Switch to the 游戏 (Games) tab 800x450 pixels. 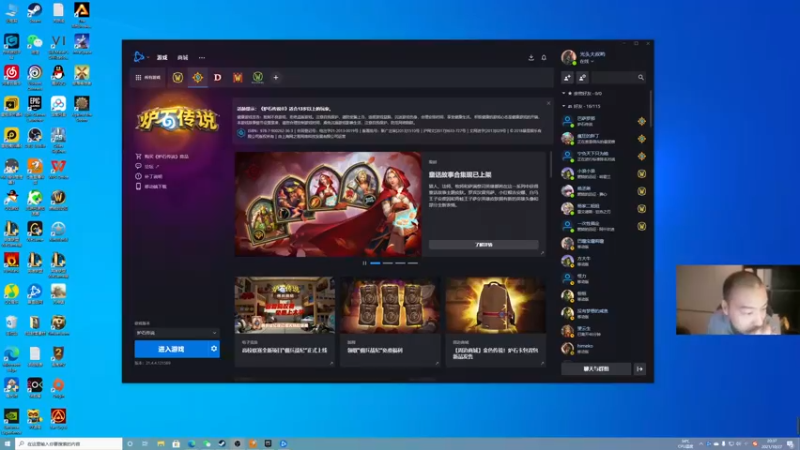click(162, 58)
